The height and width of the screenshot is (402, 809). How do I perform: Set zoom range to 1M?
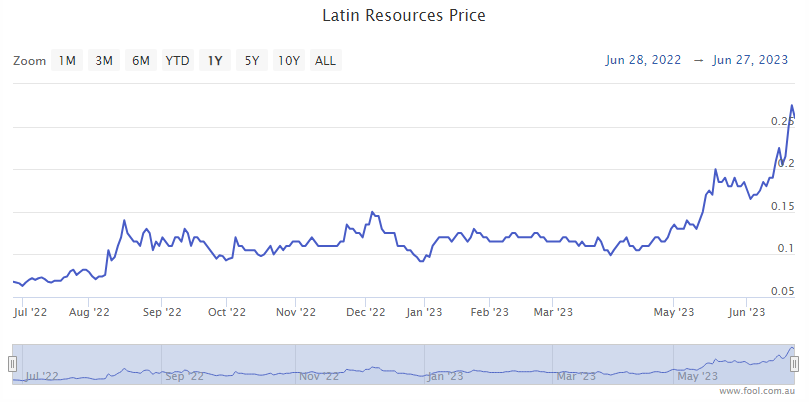click(x=67, y=61)
